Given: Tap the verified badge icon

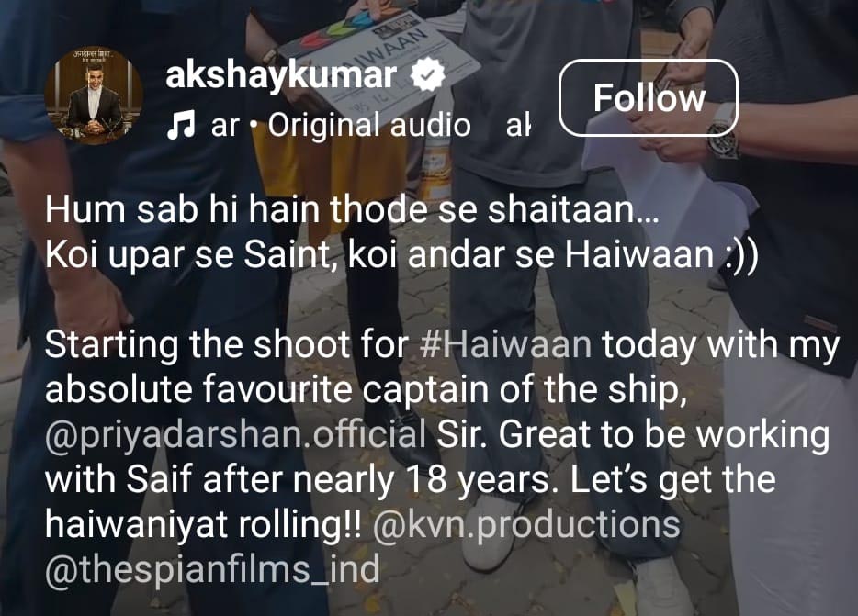Looking at the screenshot, I should click(x=428, y=75).
